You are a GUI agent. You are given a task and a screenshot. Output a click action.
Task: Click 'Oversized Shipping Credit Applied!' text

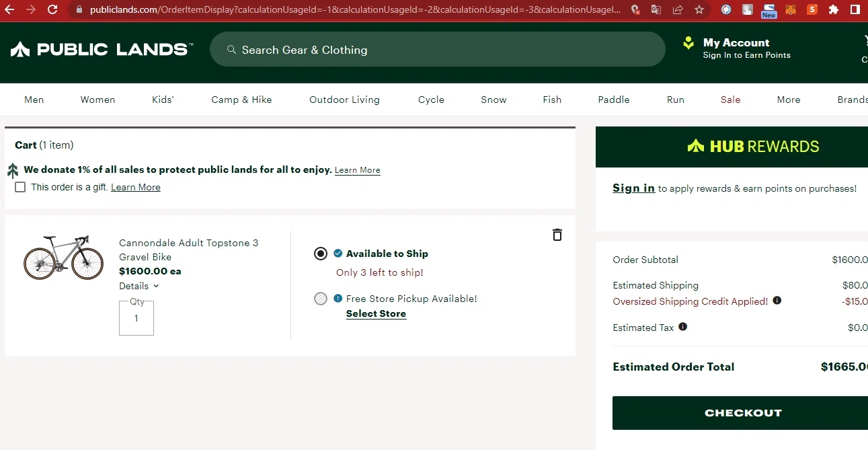(x=691, y=301)
